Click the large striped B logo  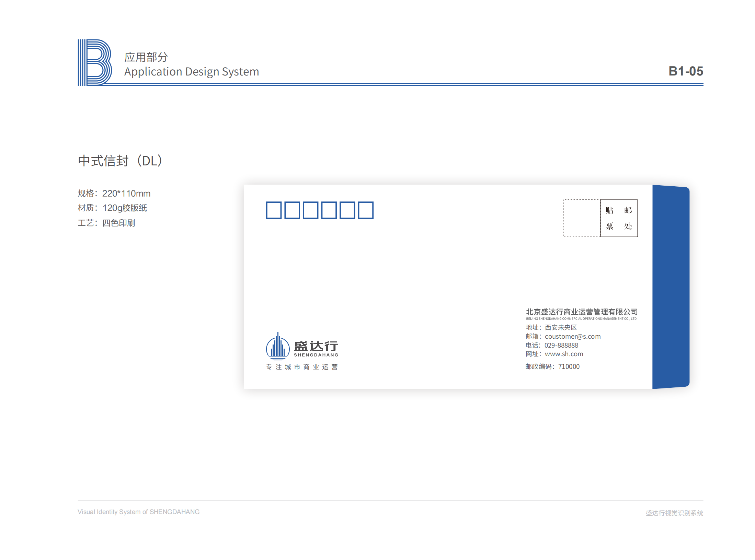(x=94, y=62)
